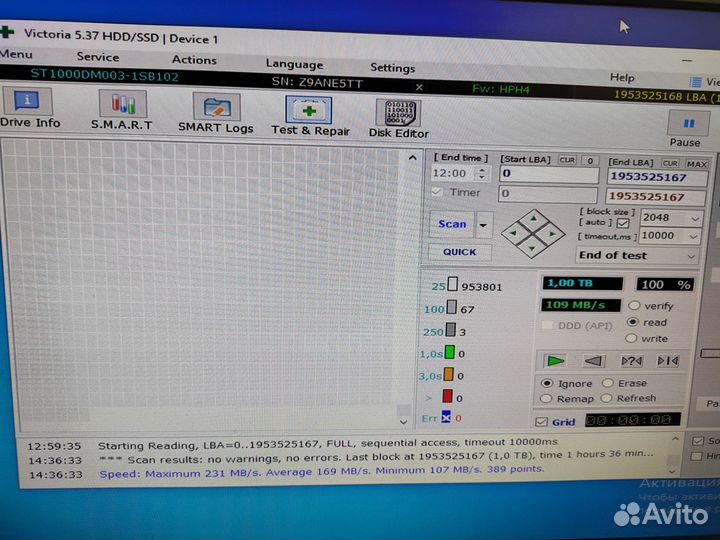This screenshot has width=720, height=540.
Task: Expand the Scan button dropdown arrow
Action: [484, 225]
